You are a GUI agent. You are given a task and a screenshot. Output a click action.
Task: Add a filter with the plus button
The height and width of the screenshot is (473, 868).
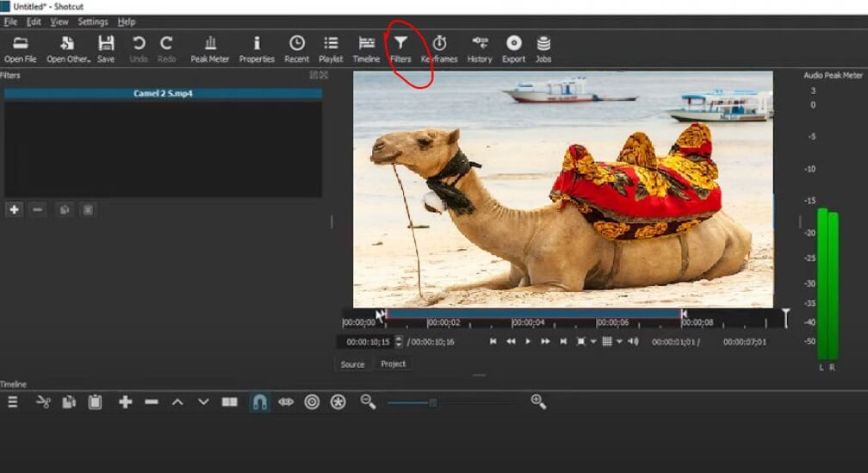(x=15, y=209)
